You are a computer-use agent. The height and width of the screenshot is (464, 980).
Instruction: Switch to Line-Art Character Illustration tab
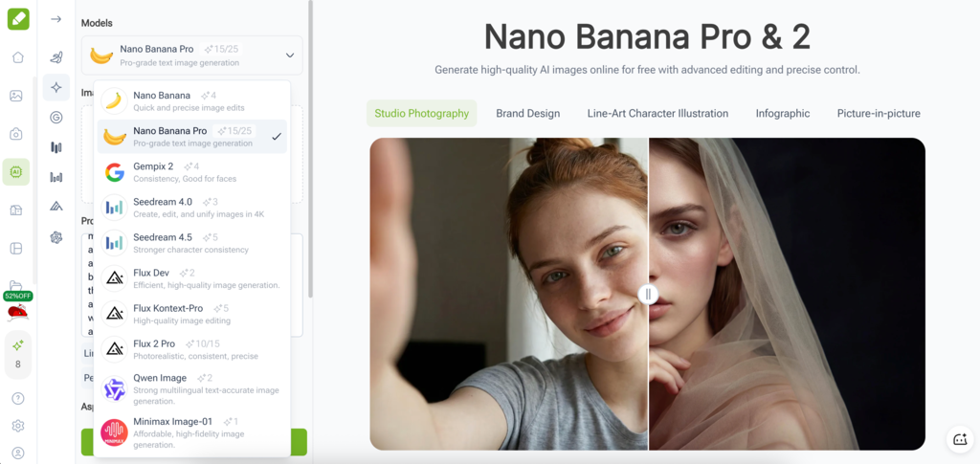657,113
